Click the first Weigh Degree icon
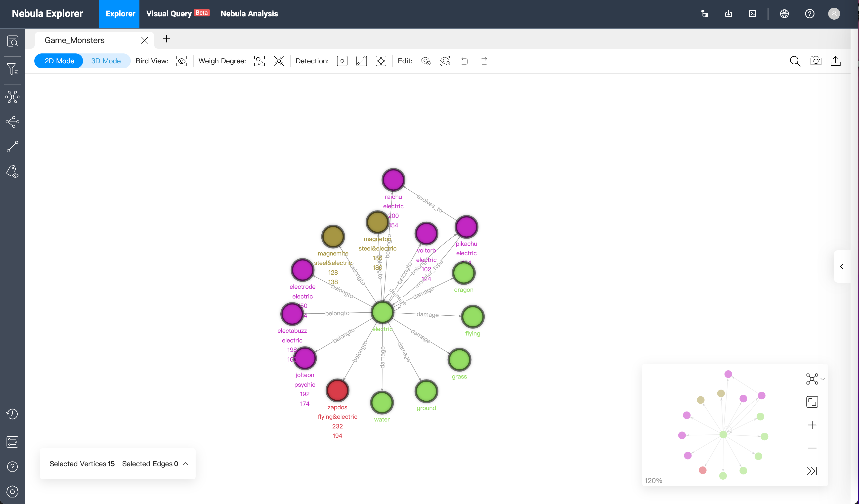Screen dimensions: 859x504 (259, 61)
